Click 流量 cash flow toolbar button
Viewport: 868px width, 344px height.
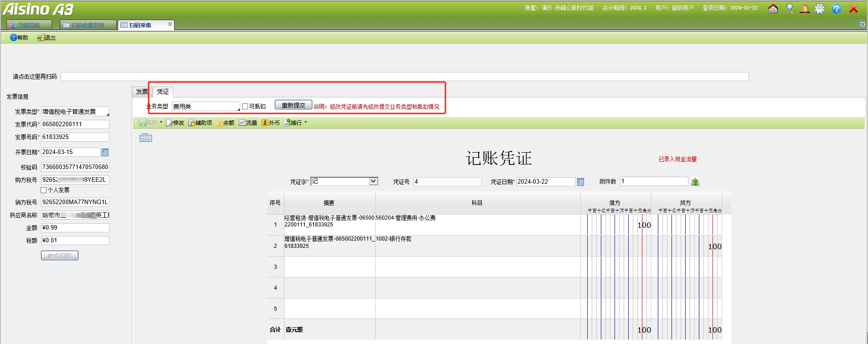coord(248,123)
